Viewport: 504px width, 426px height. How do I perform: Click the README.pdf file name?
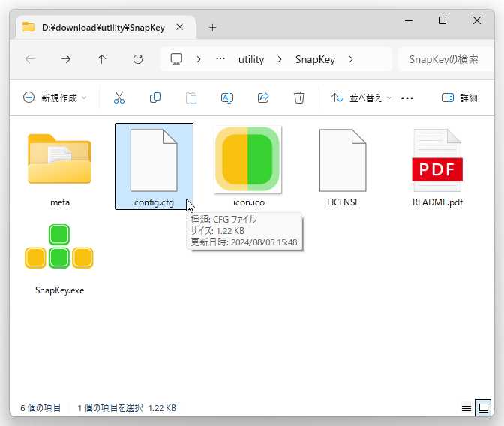click(x=437, y=202)
